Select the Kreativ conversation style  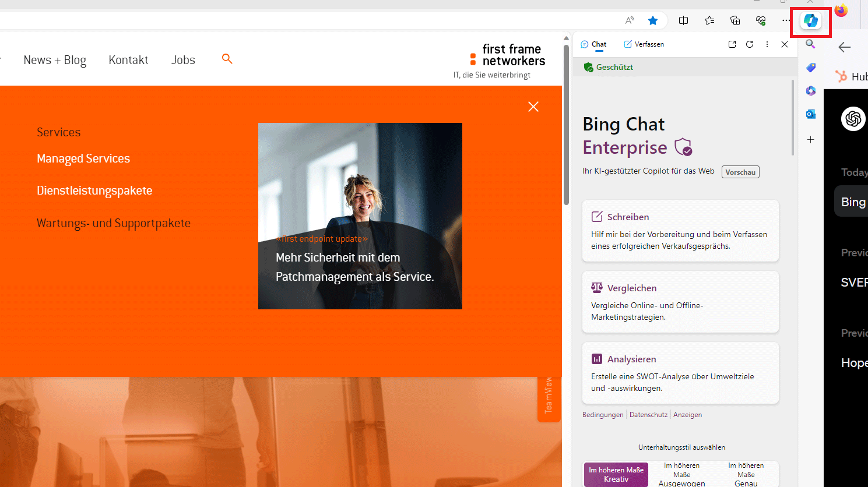pyautogui.click(x=616, y=475)
